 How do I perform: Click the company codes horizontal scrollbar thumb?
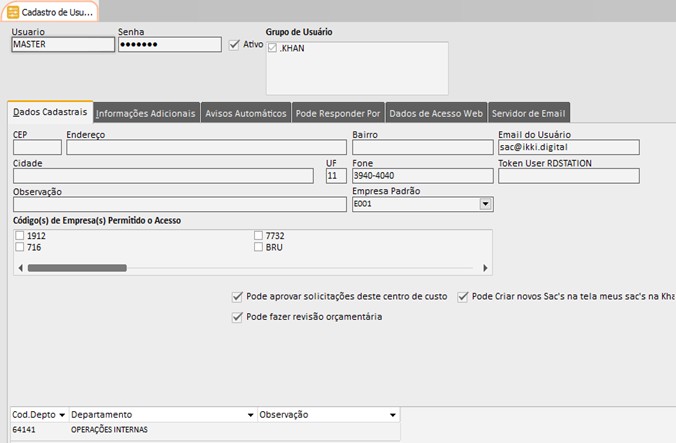[x=77, y=268]
